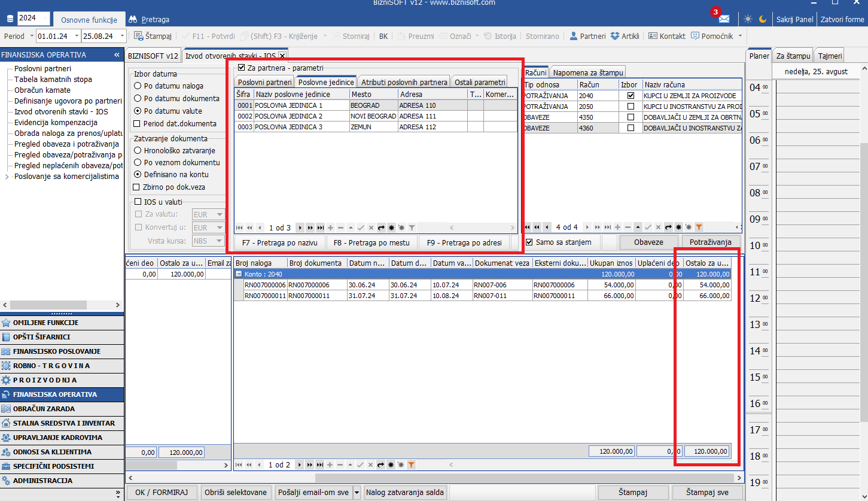This screenshot has height=501, width=868.
Task: Select the Po datumu naloga radio option
Action: (138, 86)
